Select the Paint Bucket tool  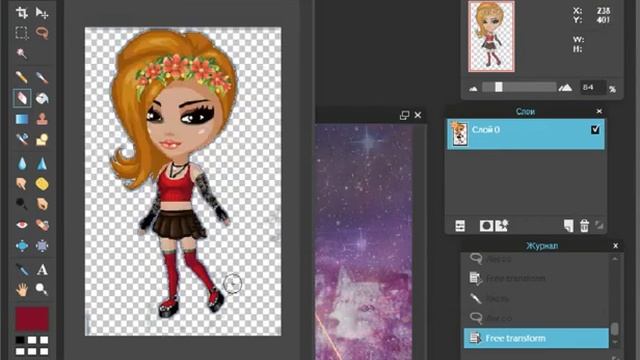pos(42,98)
